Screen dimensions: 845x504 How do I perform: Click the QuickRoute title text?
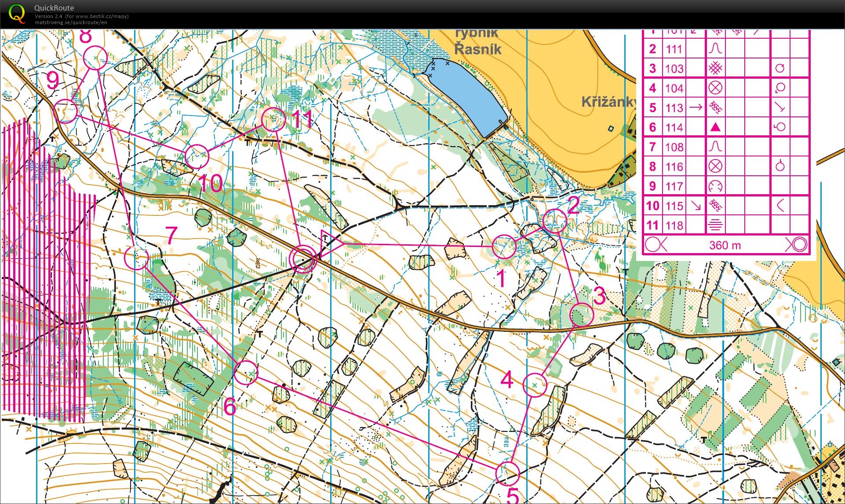pyautogui.click(x=54, y=8)
